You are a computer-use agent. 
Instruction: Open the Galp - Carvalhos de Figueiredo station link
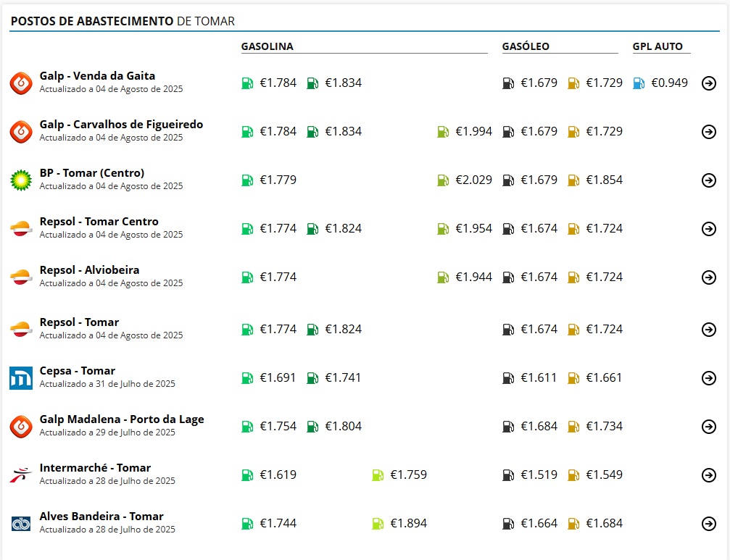point(121,124)
